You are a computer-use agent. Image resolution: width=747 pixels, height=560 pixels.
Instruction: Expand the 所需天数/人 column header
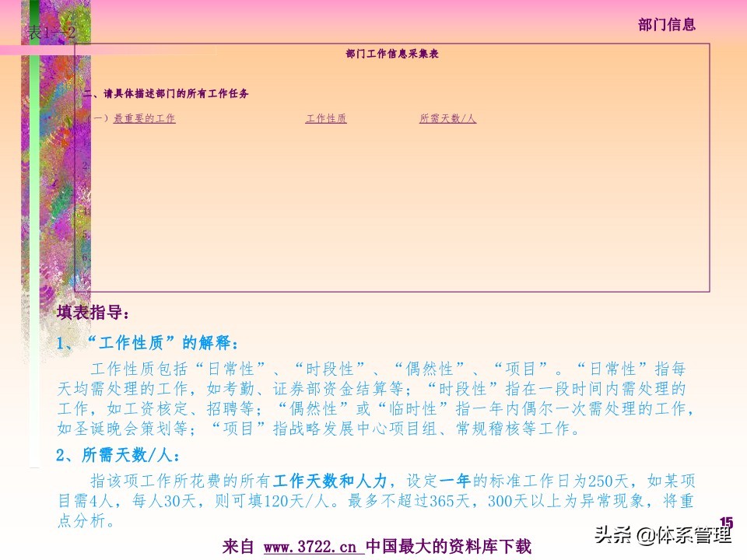(447, 118)
